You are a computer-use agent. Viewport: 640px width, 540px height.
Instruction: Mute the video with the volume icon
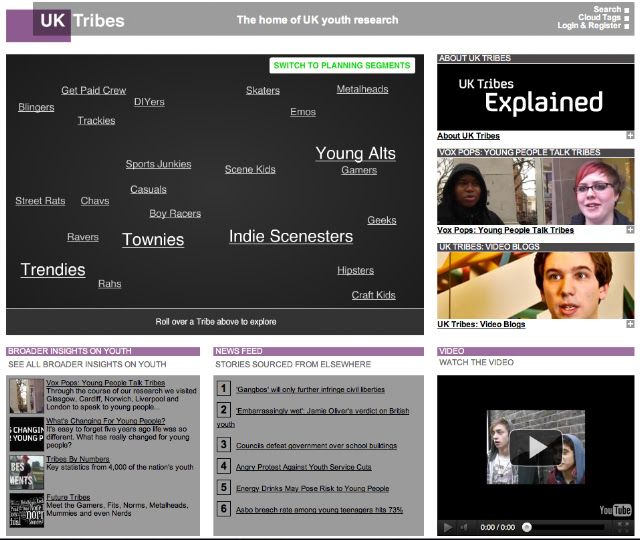pyautogui.click(x=464, y=527)
